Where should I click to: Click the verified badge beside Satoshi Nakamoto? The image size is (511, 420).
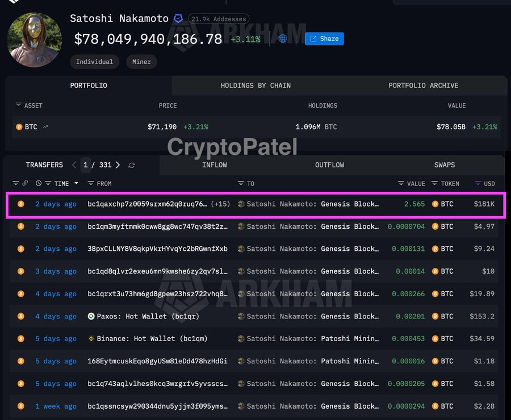(x=178, y=19)
